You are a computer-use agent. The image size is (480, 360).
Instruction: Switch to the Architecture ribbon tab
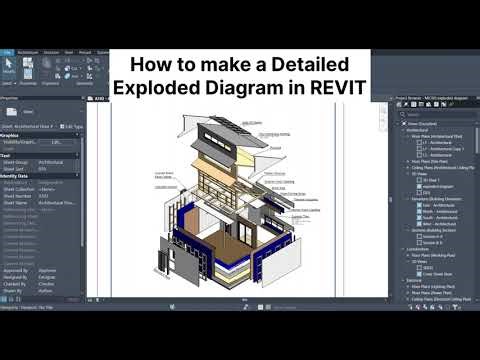[28, 52]
